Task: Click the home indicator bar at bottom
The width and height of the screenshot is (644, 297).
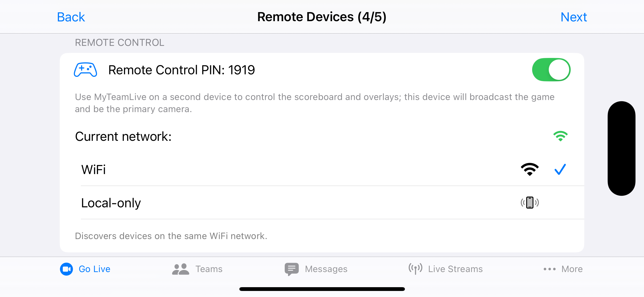Action: pos(322,288)
